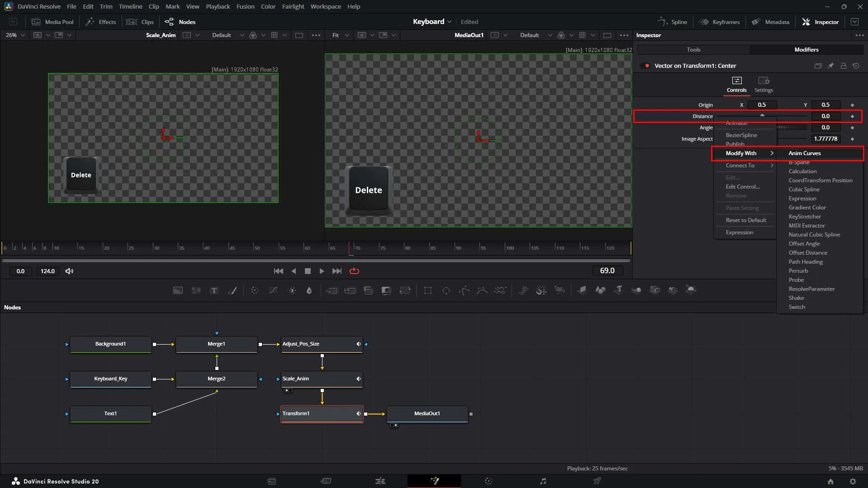The width and height of the screenshot is (868, 488).
Task: Expand the Keyboard project name dropdown
Action: [x=432, y=21]
